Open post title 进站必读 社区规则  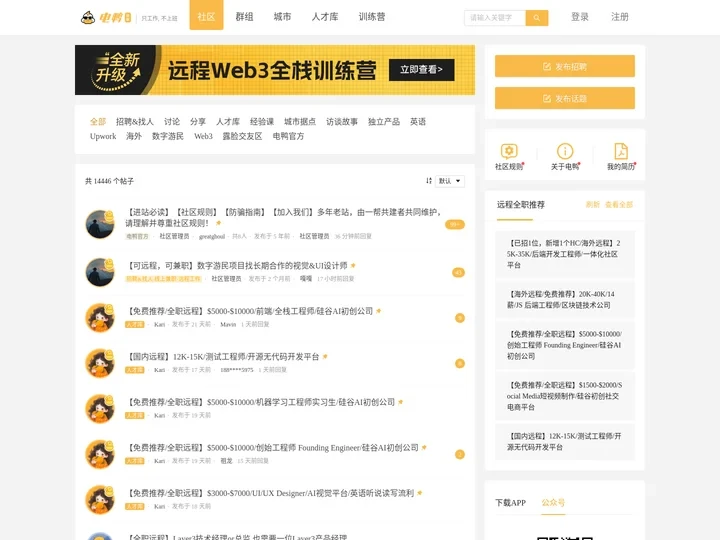click(x=283, y=218)
